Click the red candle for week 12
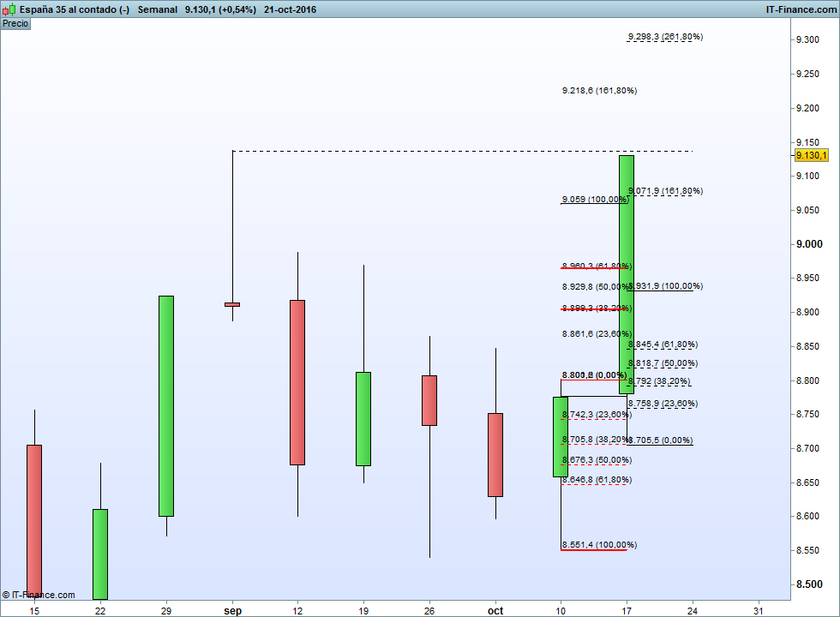The width and height of the screenshot is (840, 617). point(297,382)
